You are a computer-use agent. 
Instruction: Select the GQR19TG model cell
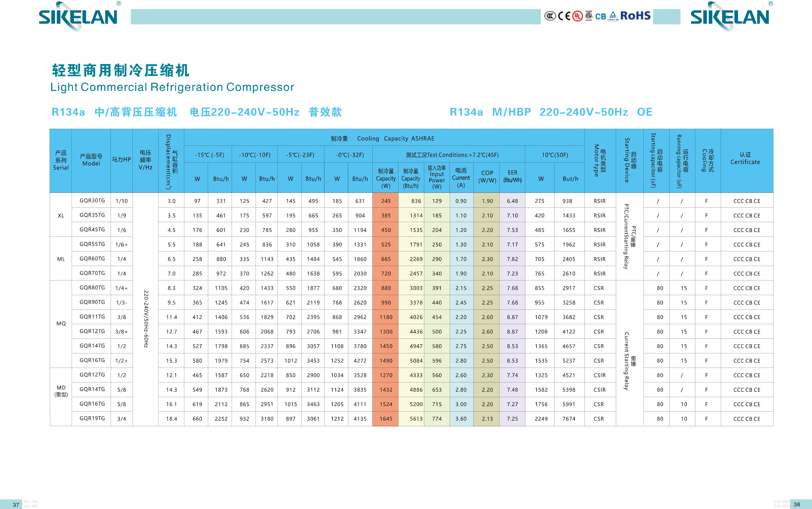[92, 418]
